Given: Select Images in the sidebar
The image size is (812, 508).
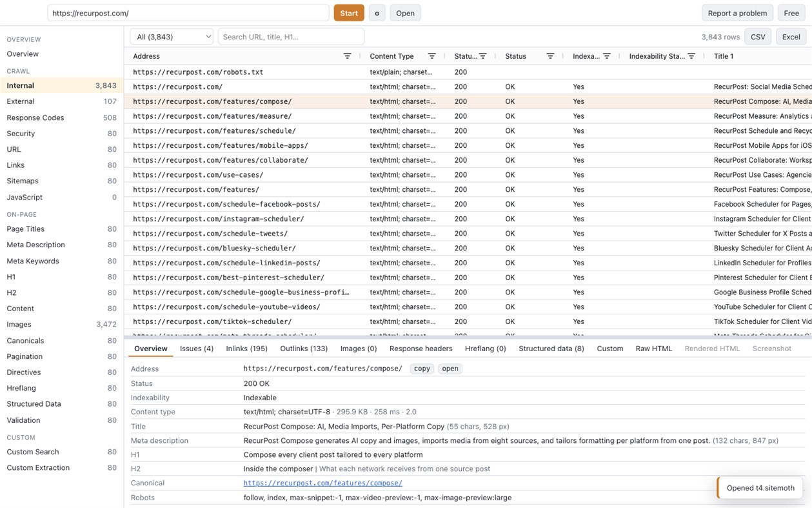Looking at the screenshot, I should click(62, 325).
